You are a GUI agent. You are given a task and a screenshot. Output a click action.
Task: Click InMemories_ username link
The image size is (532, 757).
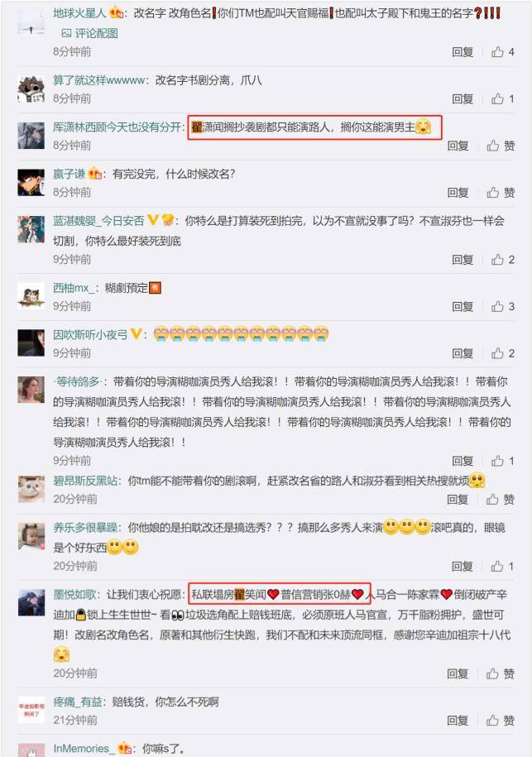tap(82, 749)
